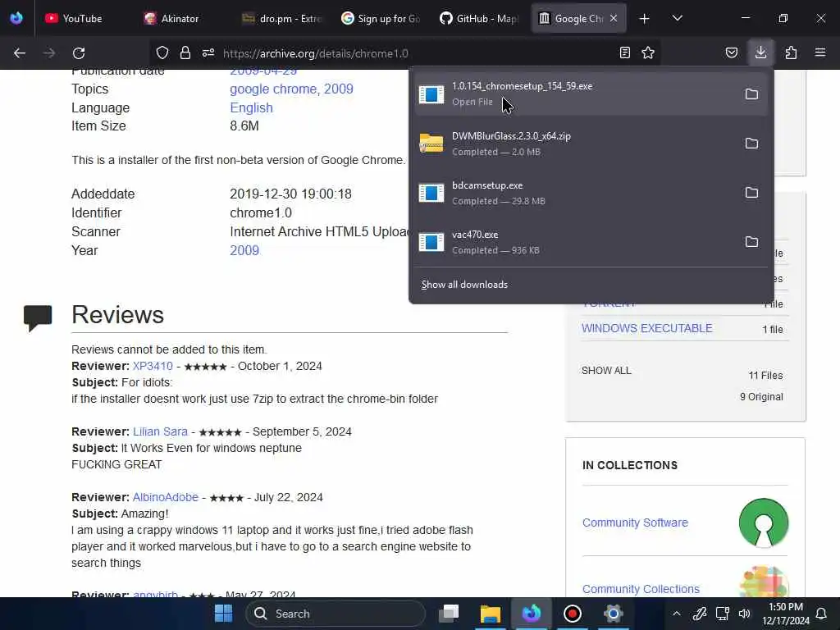Screen dimensions: 840x630
Task: Click the pen icon in system tray
Action: click(700, 614)
